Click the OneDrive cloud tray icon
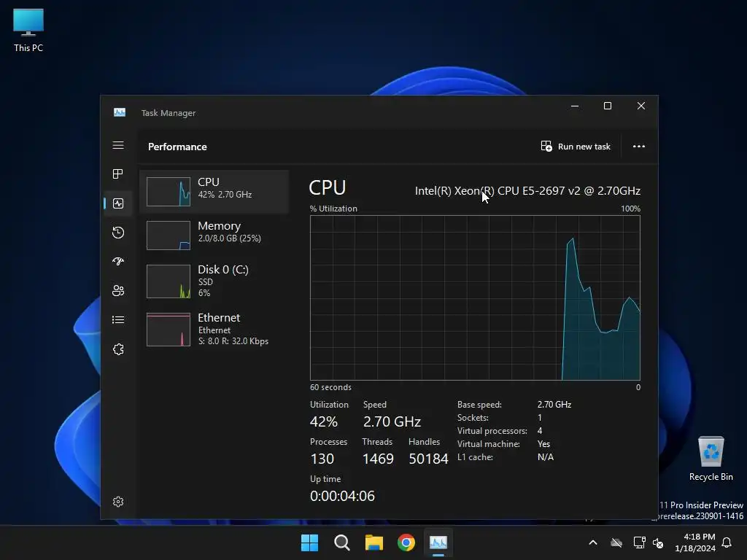This screenshot has width=747, height=560. (x=616, y=542)
